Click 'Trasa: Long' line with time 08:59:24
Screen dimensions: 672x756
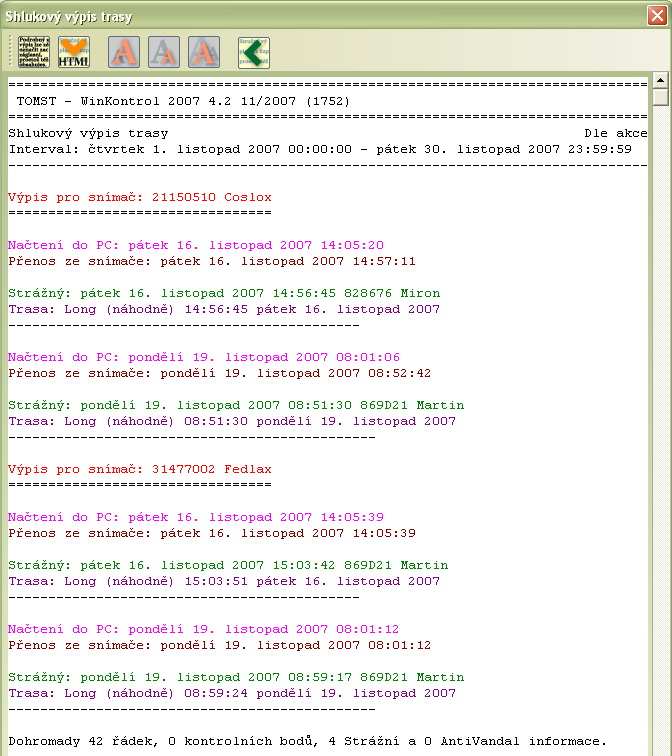(232, 693)
